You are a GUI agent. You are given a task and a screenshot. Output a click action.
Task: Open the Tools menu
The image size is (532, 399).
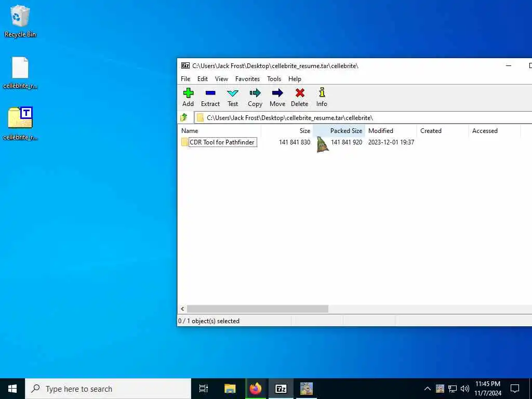click(274, 79)
